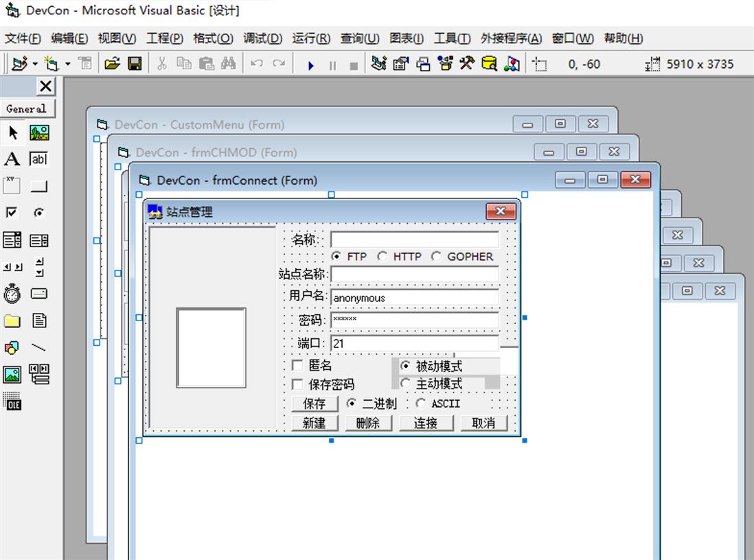Click the CustomMenu form window title
The height and width of the screenshot is (560, 754).
tap(199, 124)
